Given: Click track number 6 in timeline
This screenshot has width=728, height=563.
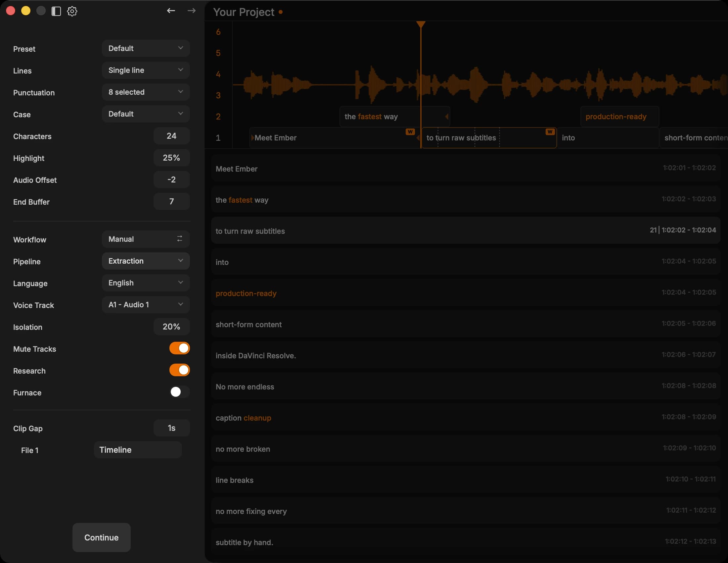Looking at the screenshot, I should [x=218, y=32].
